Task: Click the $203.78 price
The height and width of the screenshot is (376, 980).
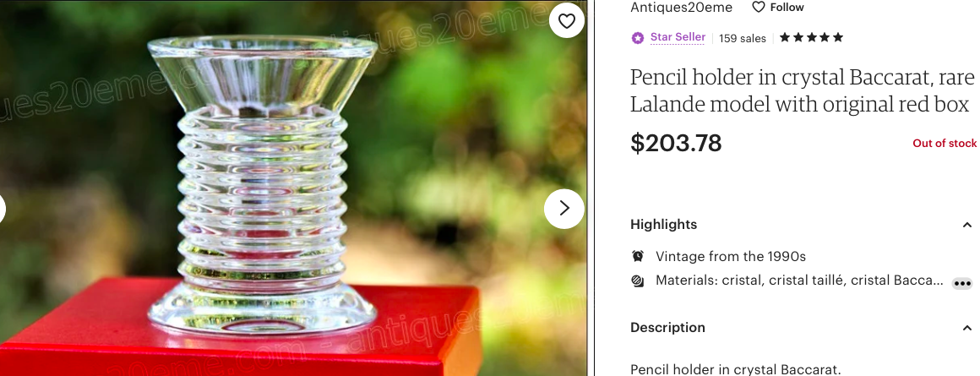Action: (676, 143)
